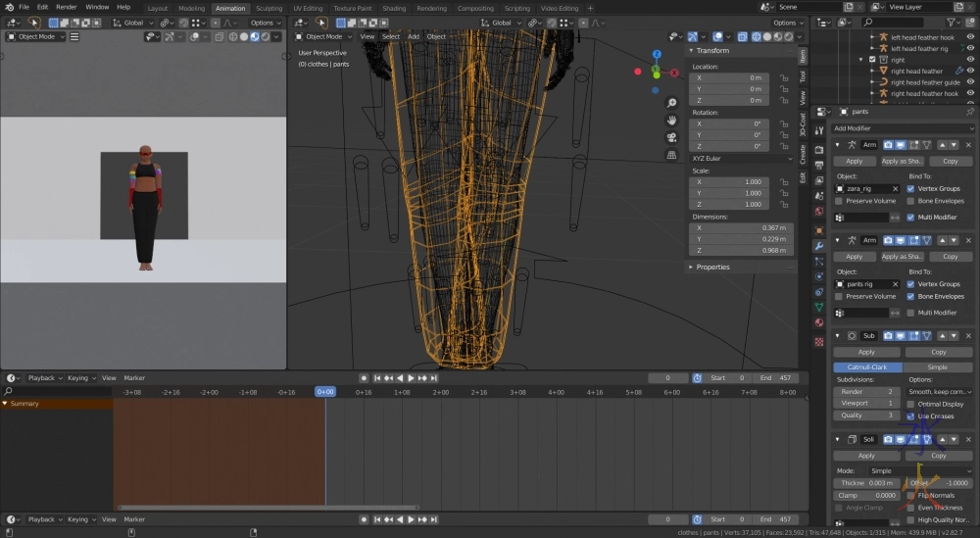
Task: Toggle the camera view icon in viewport
Action: click(x=671, y=137)
